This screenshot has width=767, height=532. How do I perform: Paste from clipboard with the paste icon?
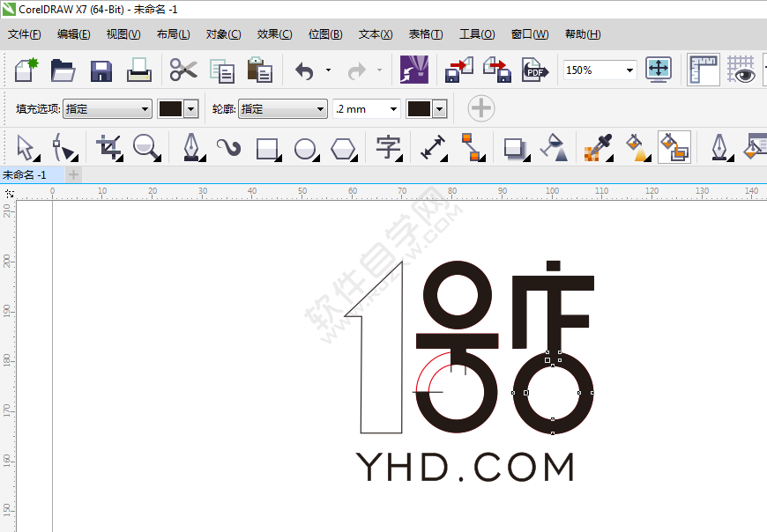coord(260,70)
